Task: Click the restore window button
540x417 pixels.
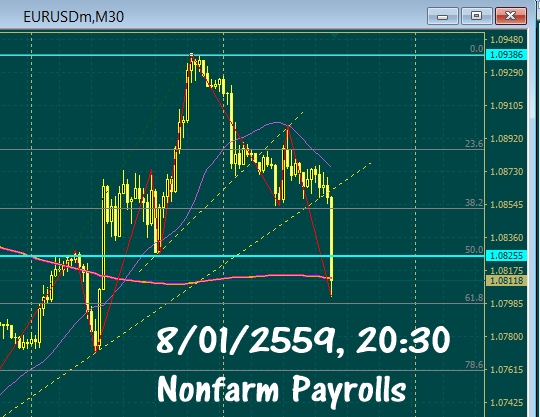Action: click(477, 16)
